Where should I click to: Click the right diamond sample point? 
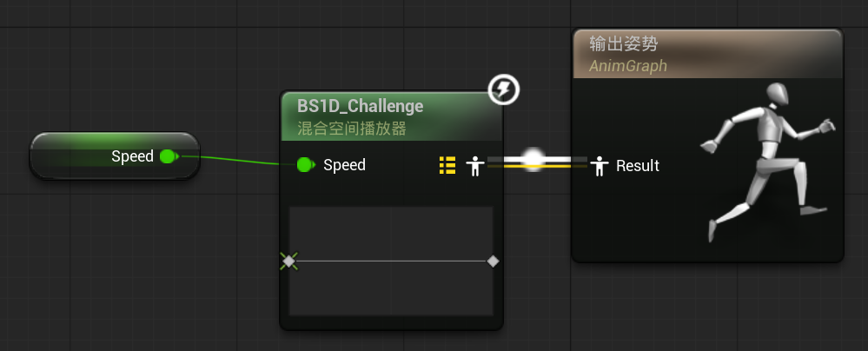(493, 261)
